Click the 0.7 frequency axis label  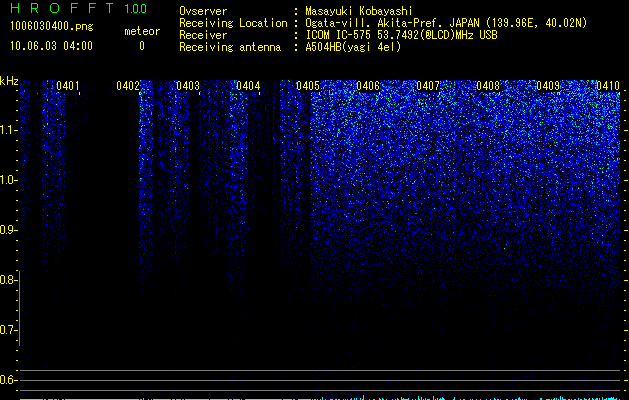[x=7, y=330]
